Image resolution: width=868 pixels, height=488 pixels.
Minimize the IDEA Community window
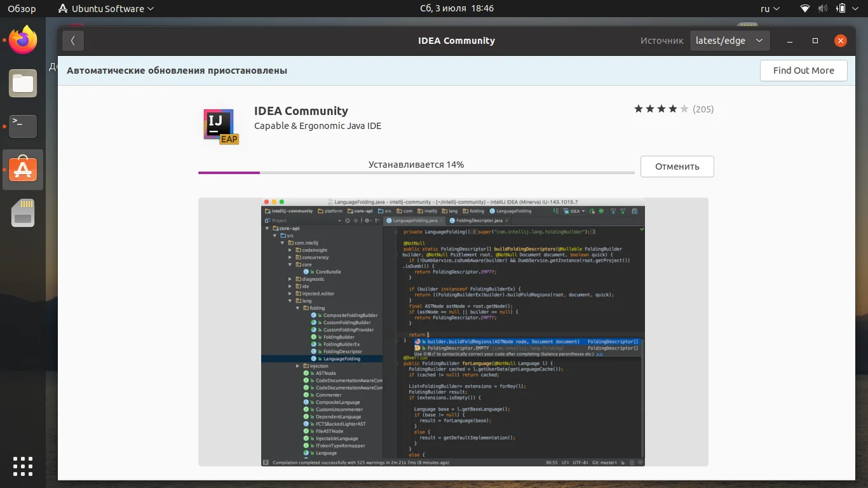pos(790,41)
